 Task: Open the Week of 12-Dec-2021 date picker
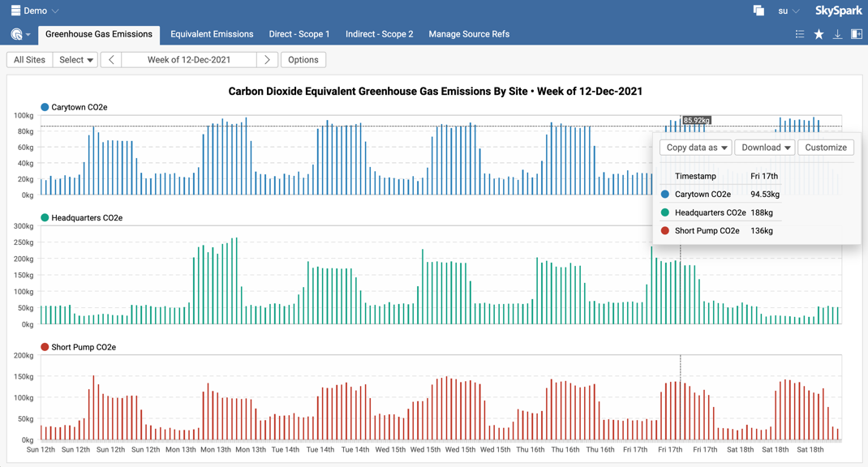[x=189, y=60]
